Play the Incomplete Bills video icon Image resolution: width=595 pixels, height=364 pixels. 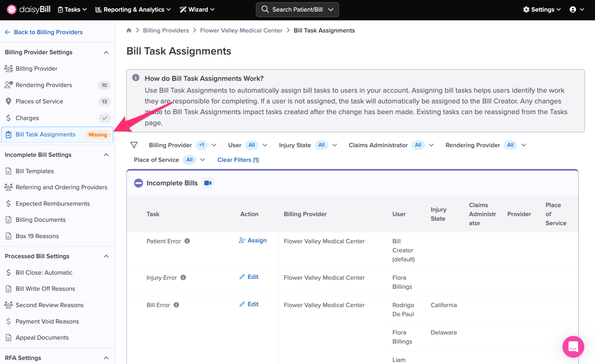(x=208, y=183)
